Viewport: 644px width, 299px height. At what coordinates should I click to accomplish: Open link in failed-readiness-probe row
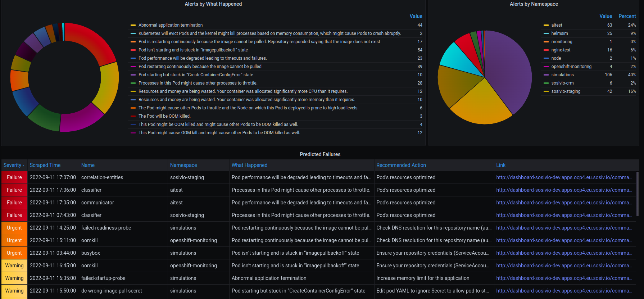pyautogui.click(x=564, y=228)
